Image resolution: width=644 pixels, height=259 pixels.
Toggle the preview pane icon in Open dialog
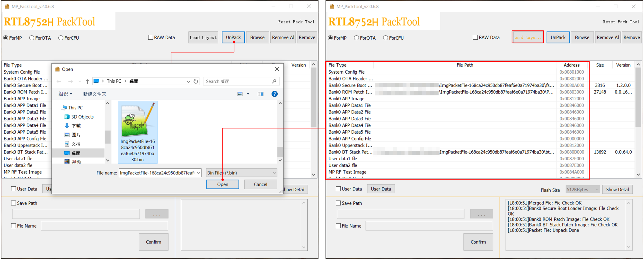point(260,94)
